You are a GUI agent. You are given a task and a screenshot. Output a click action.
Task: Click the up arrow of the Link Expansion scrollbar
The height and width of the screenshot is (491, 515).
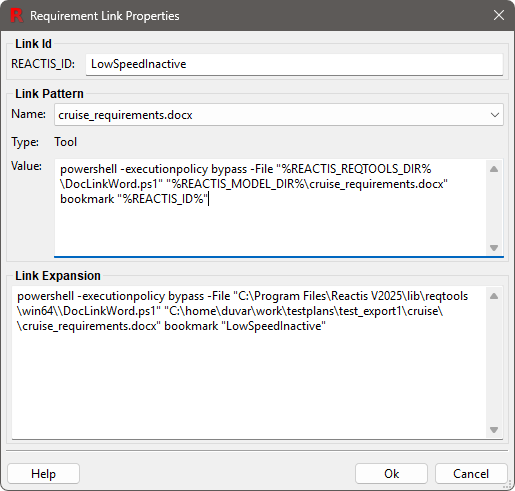(x=494, y=296)
